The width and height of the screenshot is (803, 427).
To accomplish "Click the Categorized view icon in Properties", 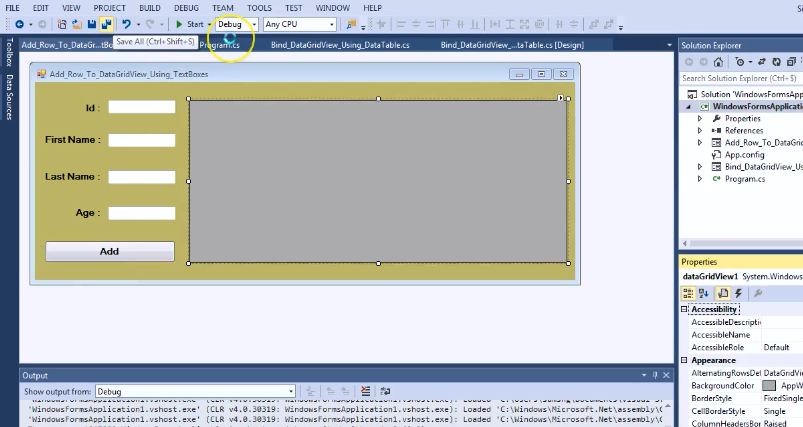I will click(x=689, y=293).
